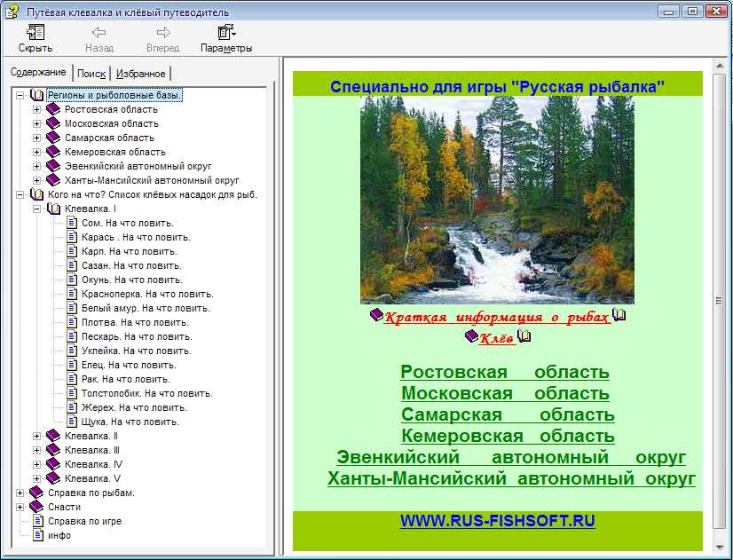This screenshot has height=560, width=733.
Task: Collapse the Клевалка. I tree node
Action: 36,209
